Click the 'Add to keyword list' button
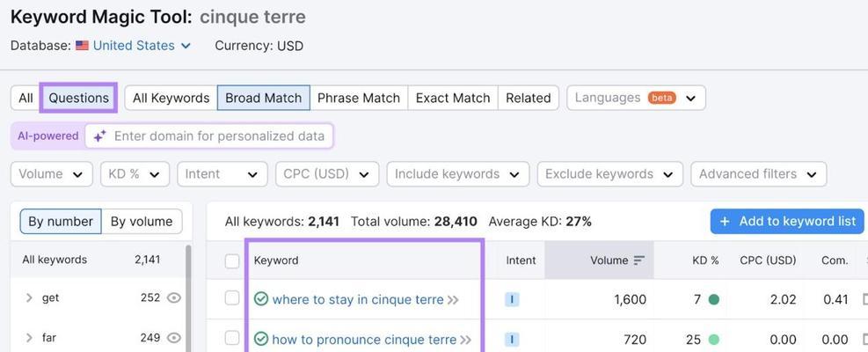The width and height of the screenshot is (868, 352). click(x=787, y=221)
